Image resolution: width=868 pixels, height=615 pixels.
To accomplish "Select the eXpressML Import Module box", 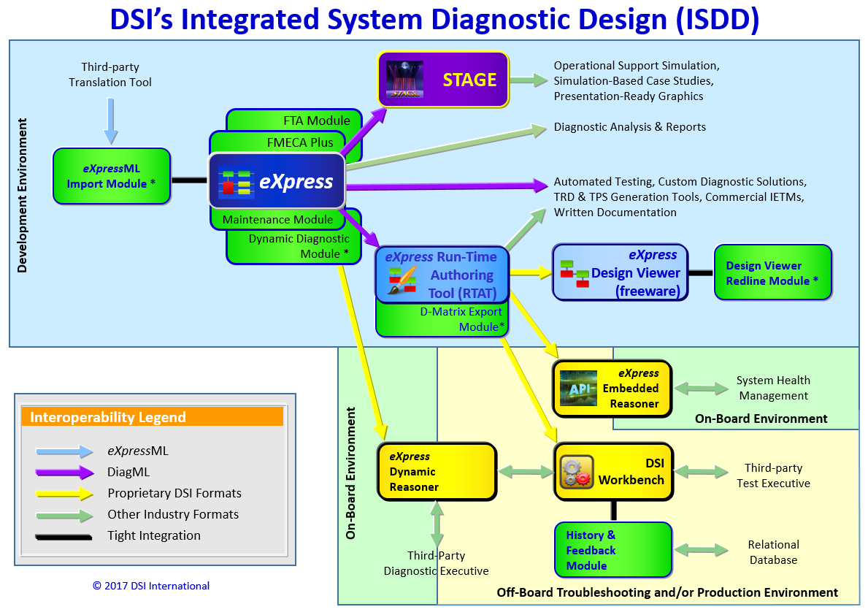I will pos(112,176).
